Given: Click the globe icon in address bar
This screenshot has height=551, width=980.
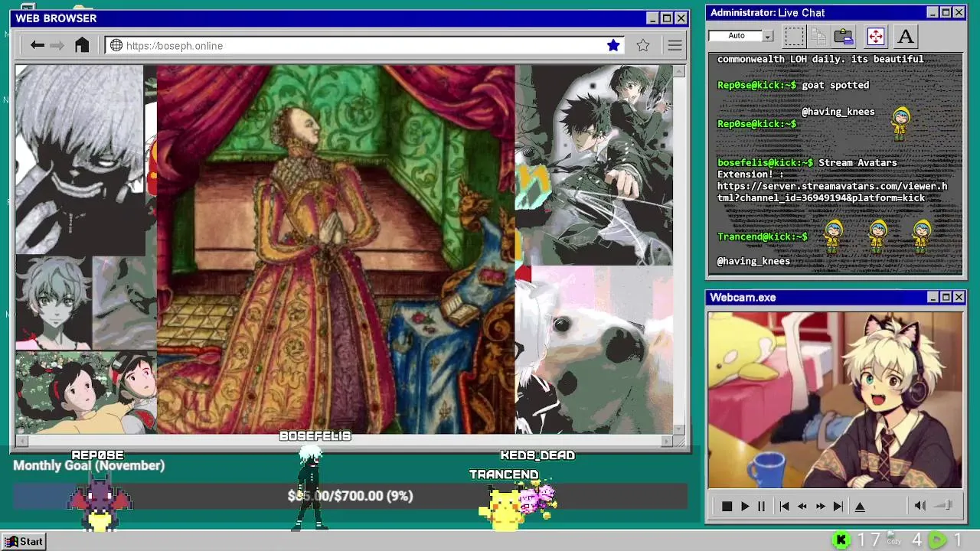Looking at the screenshot, I should (116, 45).
